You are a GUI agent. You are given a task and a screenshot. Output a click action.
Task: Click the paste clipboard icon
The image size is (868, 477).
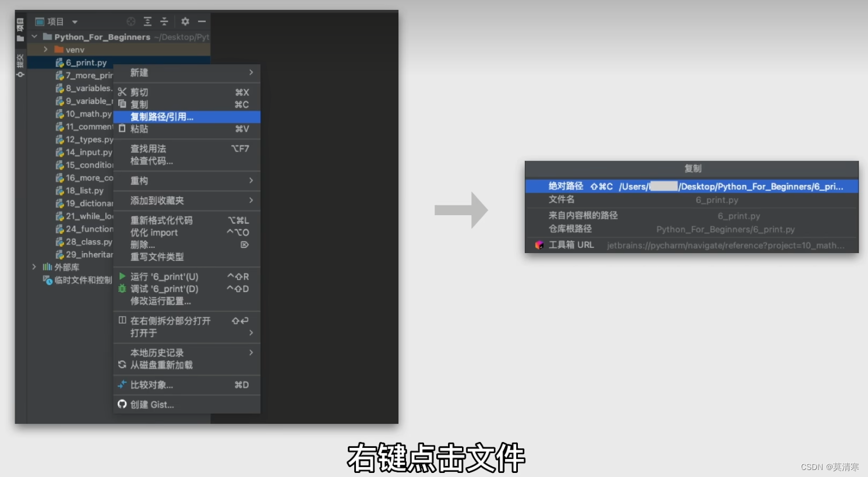pyautogui.click(x=122, y=128)
